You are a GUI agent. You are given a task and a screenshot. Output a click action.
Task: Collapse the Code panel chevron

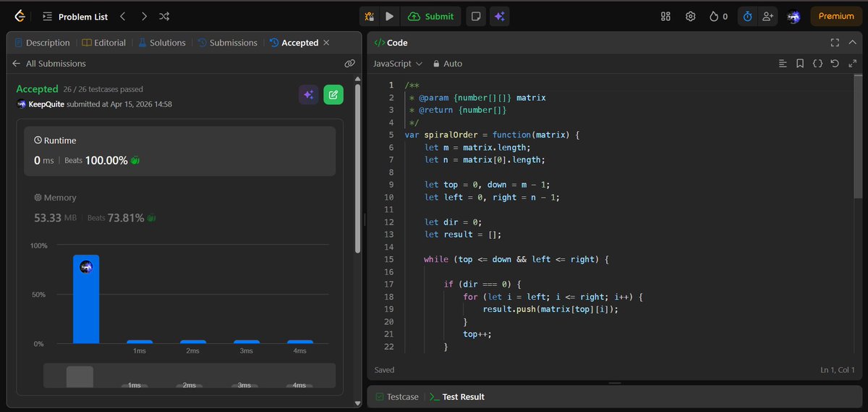click(853, 43)
